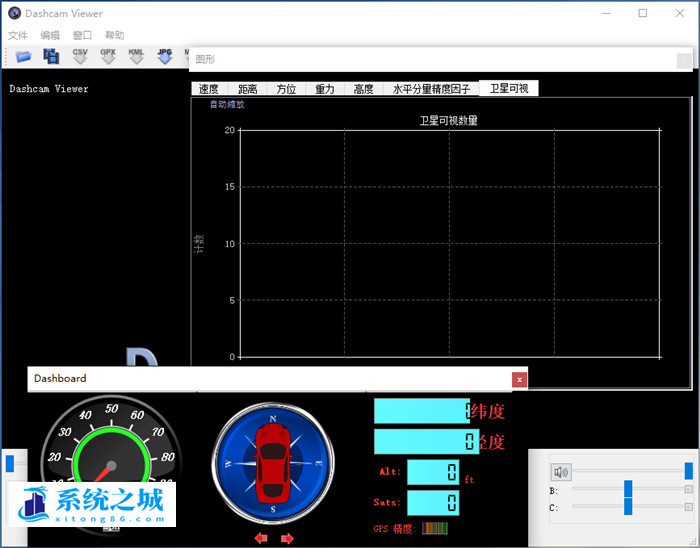700x548 pixels.
Task: Open the 编辑 menu
Action: (x=50, y=35)
